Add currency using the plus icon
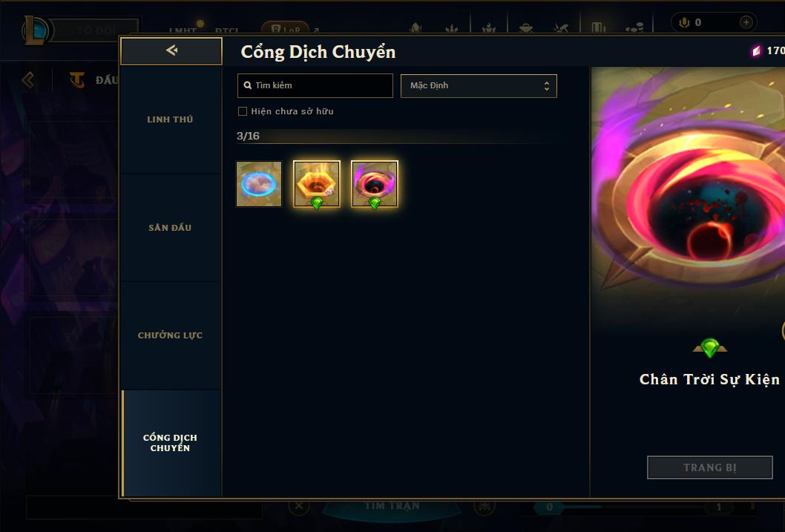This screenshot has height=532, width=785. (x=746, y=22)
